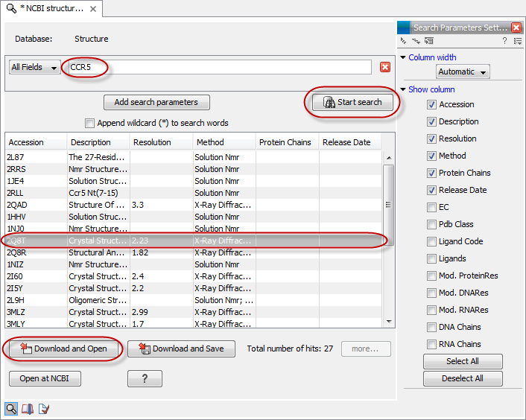Click the magnifier search view icon at bottom left
The height and width of the screenshot is (420, 526).
[x=11, y=408]
